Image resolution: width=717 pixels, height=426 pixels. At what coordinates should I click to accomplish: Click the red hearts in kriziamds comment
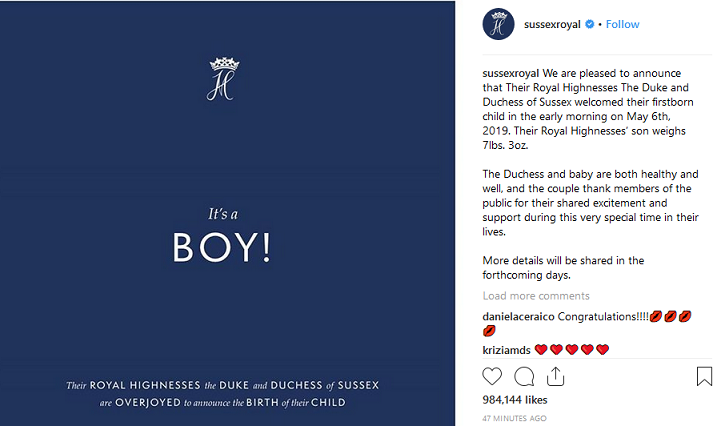click(572, 350)
